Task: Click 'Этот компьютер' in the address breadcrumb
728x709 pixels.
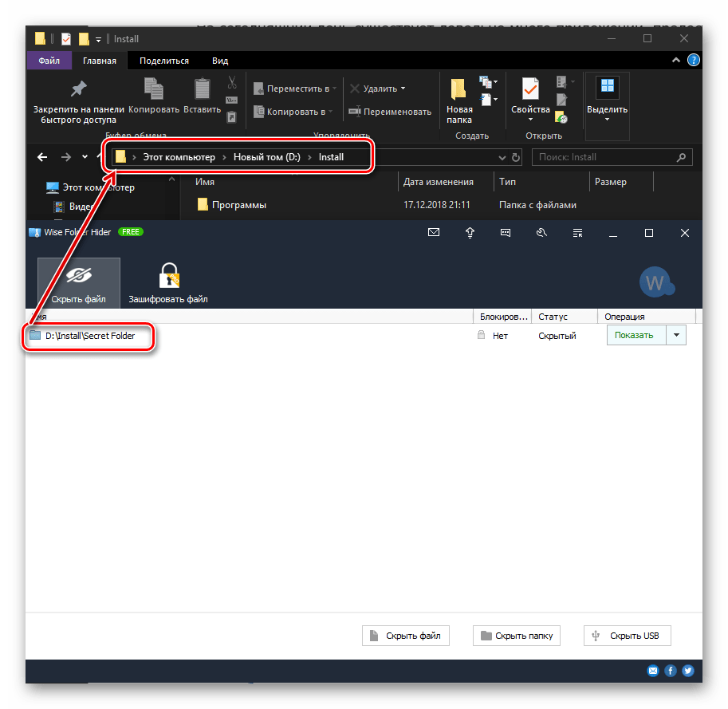Action: coord(179,157)
